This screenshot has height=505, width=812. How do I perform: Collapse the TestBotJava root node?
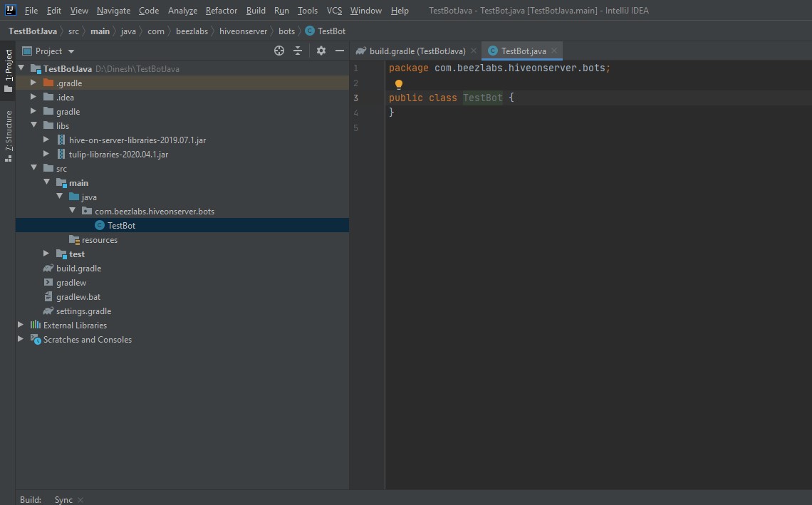(x=21, y=68)
